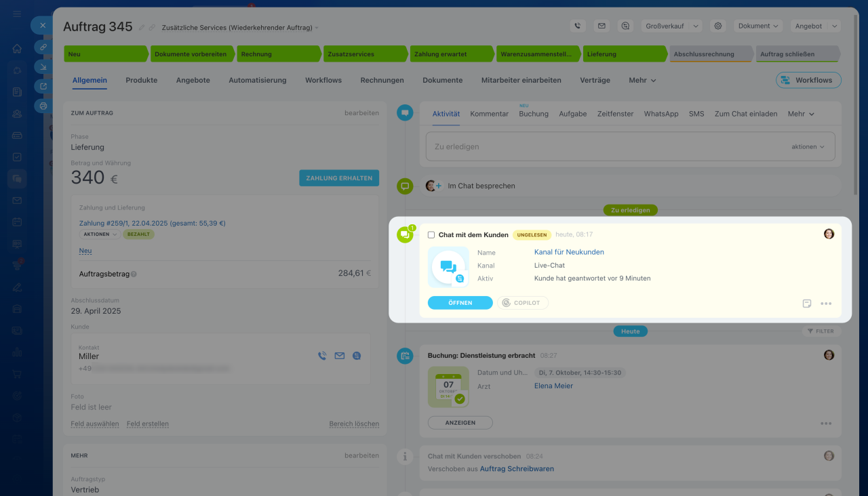Open the Kanal für Neukunden link

pyautogui.click(x=569, y=252)
